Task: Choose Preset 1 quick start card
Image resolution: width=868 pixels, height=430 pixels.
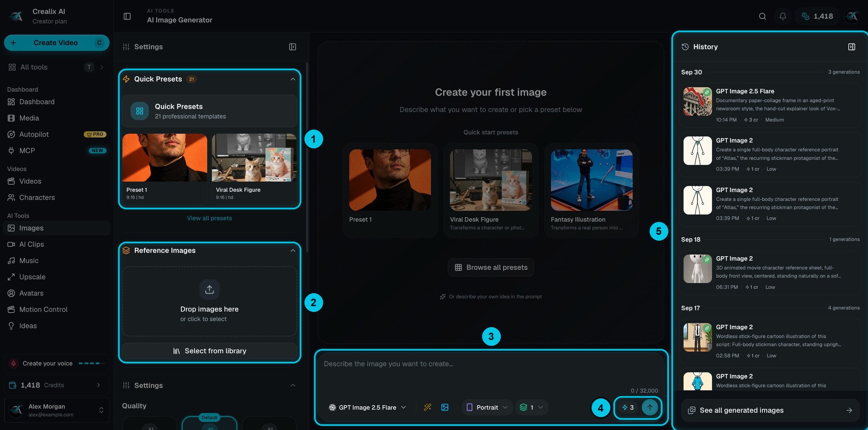Action: point(390,190)
